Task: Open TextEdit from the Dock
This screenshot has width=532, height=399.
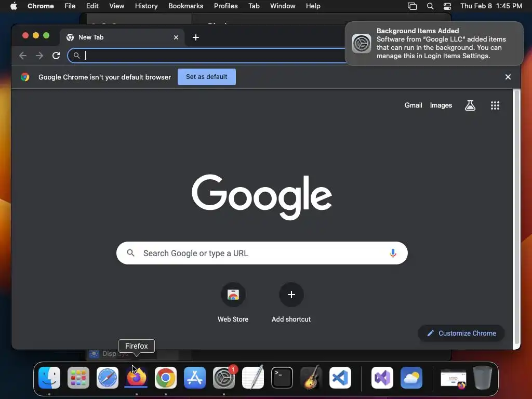Action: (x=253, y=378)
